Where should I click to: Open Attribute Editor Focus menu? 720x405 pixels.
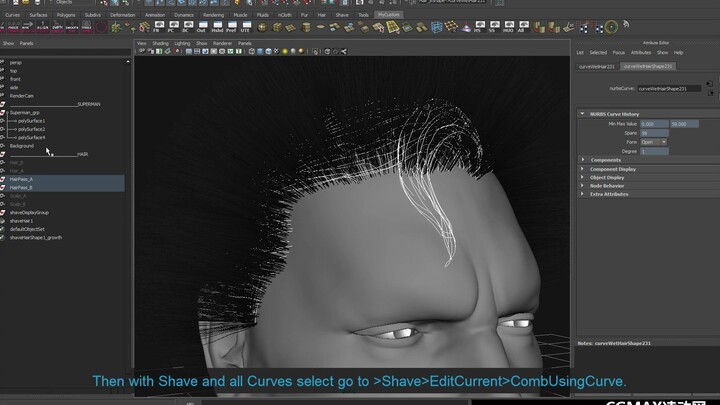click(619, 53)
